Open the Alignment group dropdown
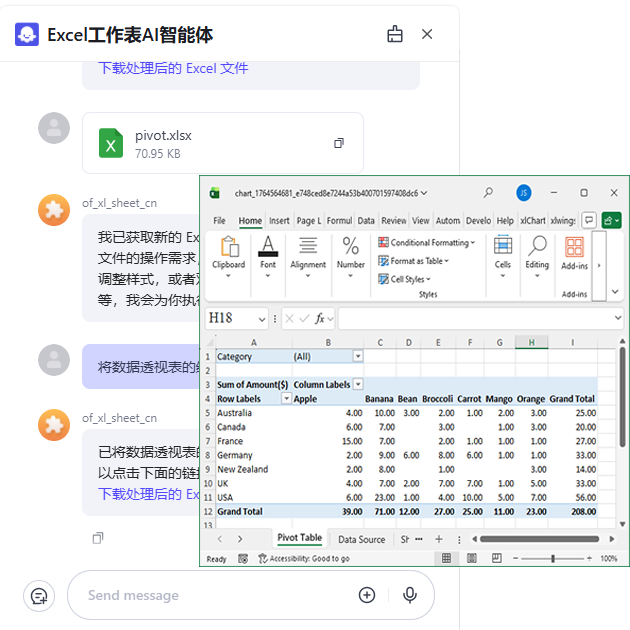The image size is (630, 630). tap(308, 276)
